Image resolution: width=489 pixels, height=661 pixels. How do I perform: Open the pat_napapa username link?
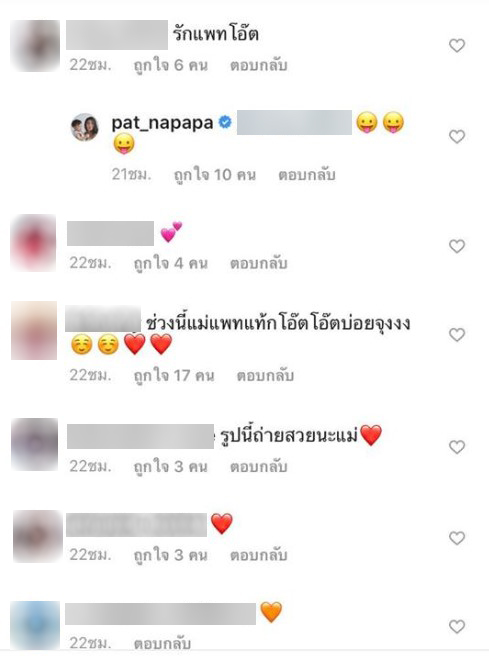point(162,123)
